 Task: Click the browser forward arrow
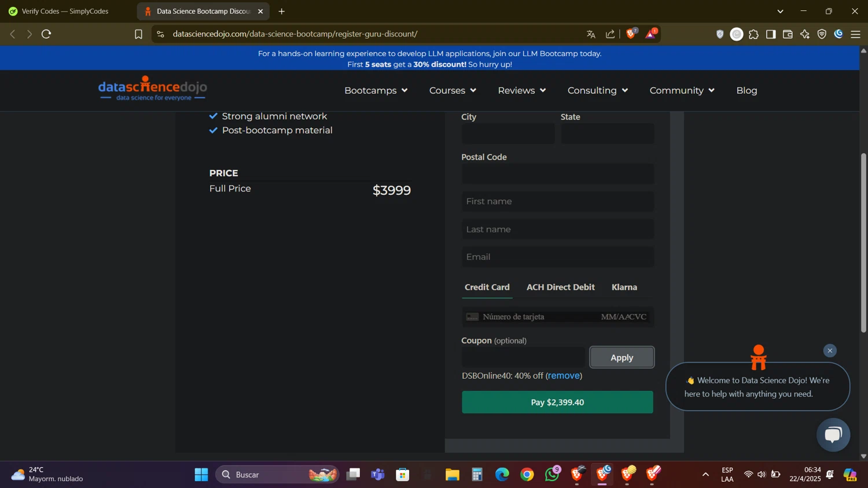(x=29, y=34)
